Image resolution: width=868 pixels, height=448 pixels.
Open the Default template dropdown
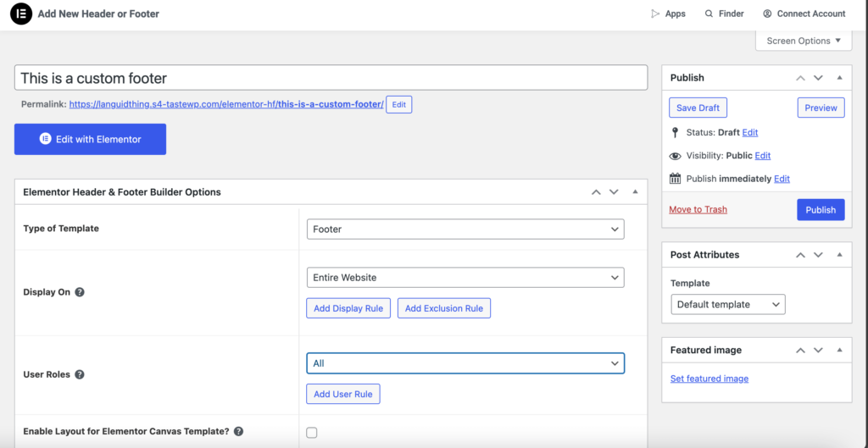728,304
